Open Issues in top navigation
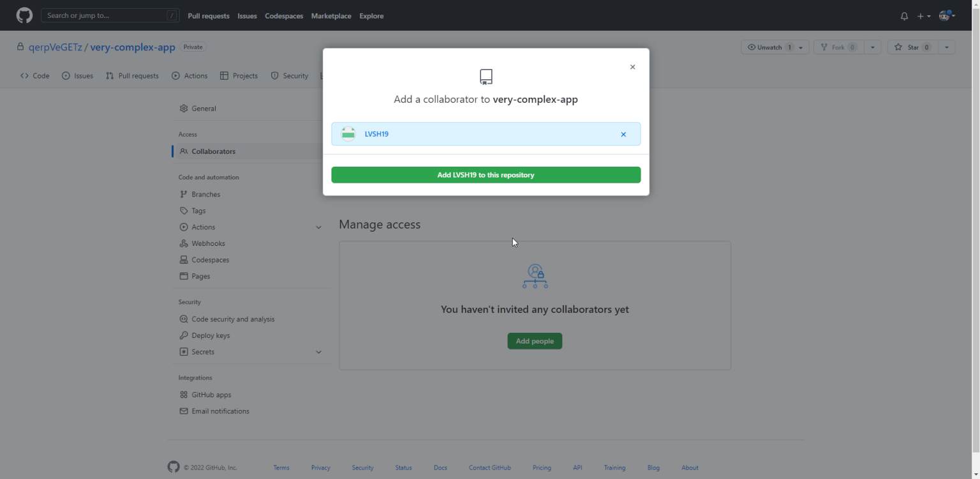This screenshot has height=479, width=980. coord(247,16)
